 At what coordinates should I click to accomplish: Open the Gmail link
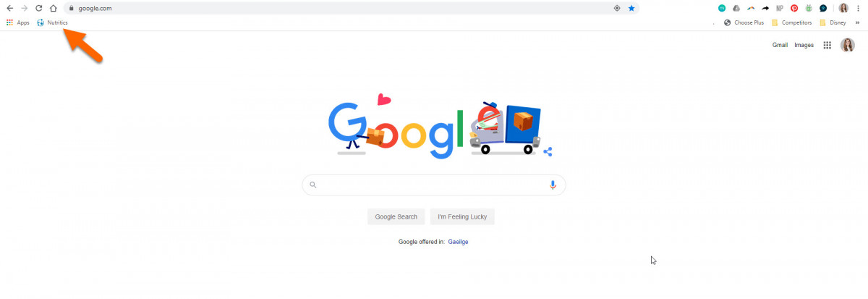(780, 45)
